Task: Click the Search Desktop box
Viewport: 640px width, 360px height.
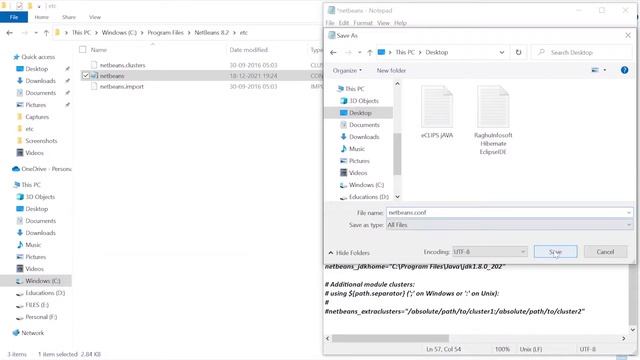Action: point(582,52)
